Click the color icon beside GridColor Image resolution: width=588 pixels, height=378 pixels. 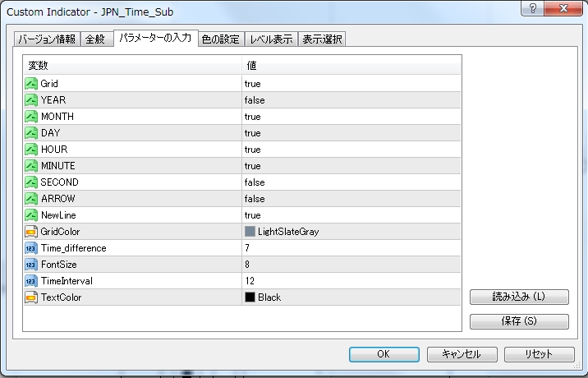tap(31, 232)
